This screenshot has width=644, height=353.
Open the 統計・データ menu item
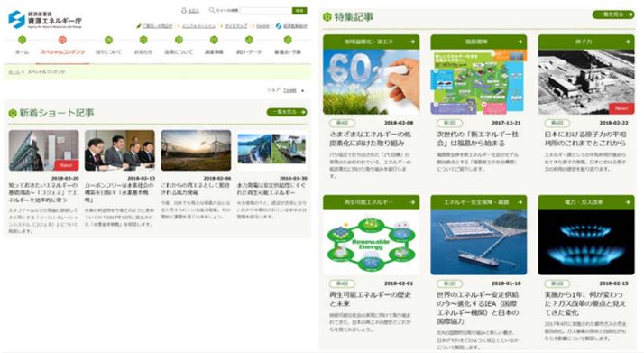249,51
